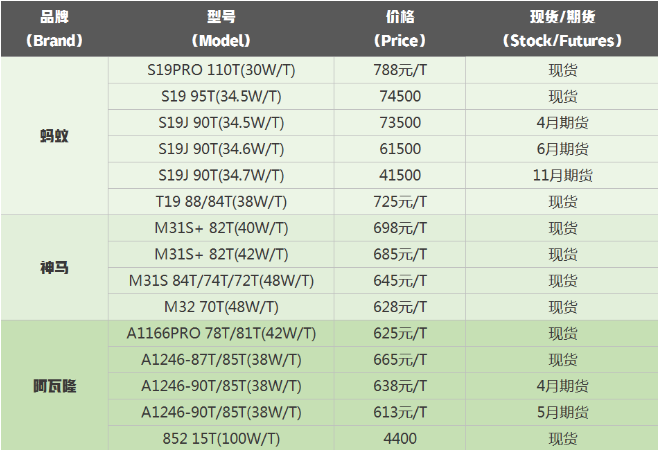Select model M31S+ 82T(40W/T)

[x=221, y=228]
